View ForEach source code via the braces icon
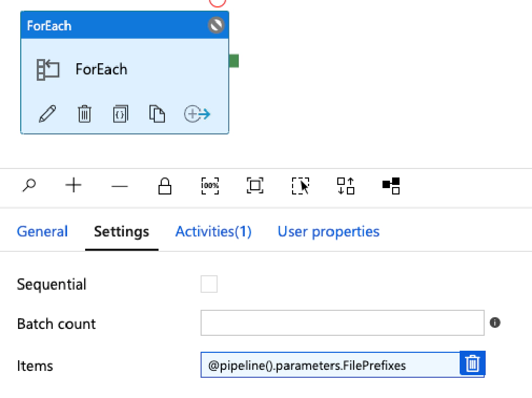The image size is (532, 398). point(120,113)
